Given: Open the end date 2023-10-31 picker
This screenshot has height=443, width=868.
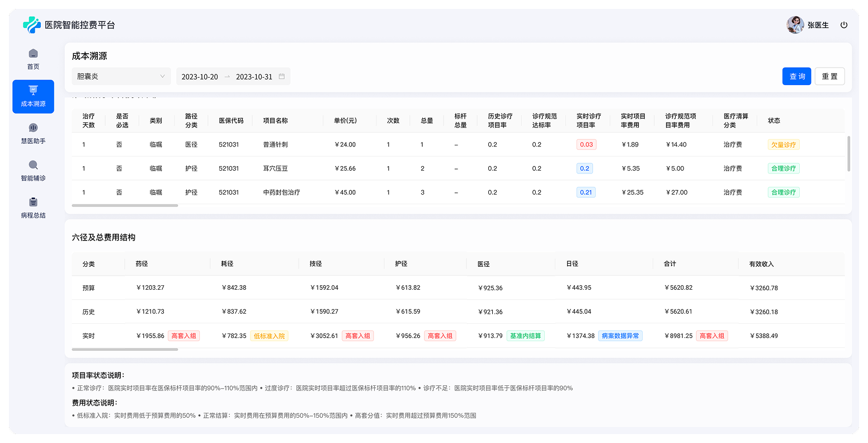Looking at the screenshot, I should coord(254,76).
